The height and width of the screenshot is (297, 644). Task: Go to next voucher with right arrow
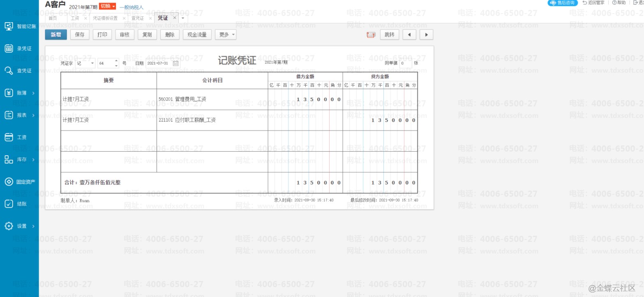click(427, 35)
